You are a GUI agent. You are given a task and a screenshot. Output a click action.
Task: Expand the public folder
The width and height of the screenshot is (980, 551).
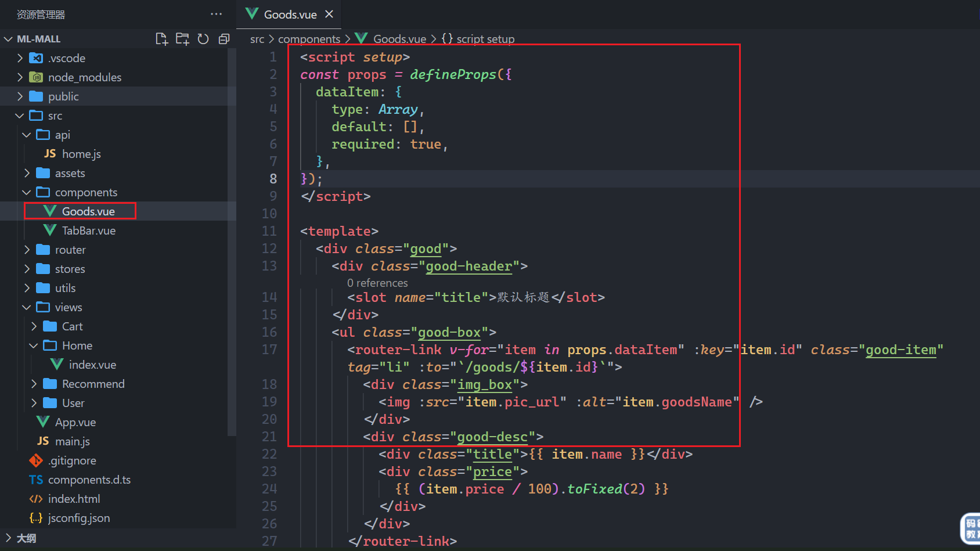[20, 96]
